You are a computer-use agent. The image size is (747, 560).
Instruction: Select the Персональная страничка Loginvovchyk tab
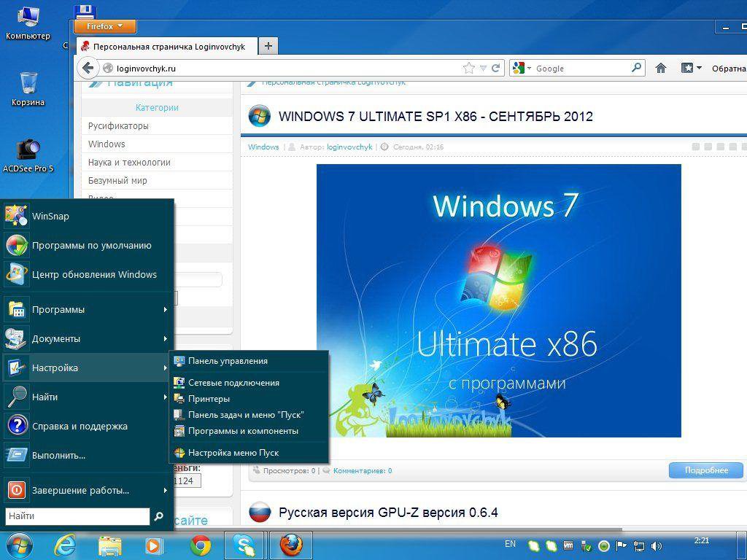167,46
